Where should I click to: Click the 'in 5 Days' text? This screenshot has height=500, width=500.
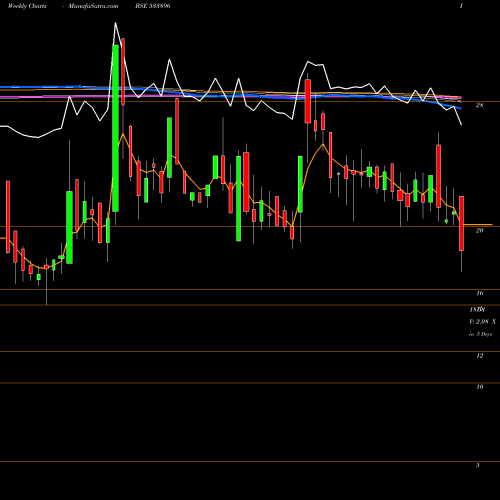click(480, 334)
